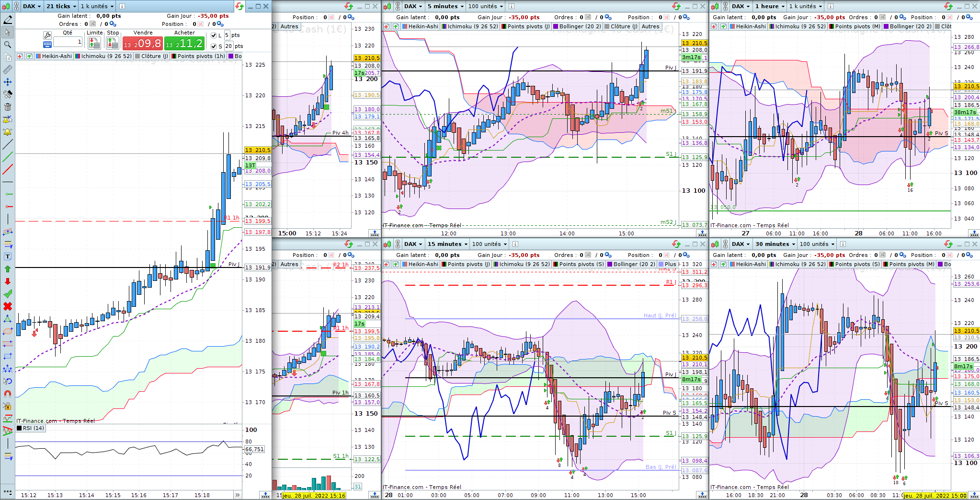Open Autres tab in the 5 minutes window

[650, 26]
